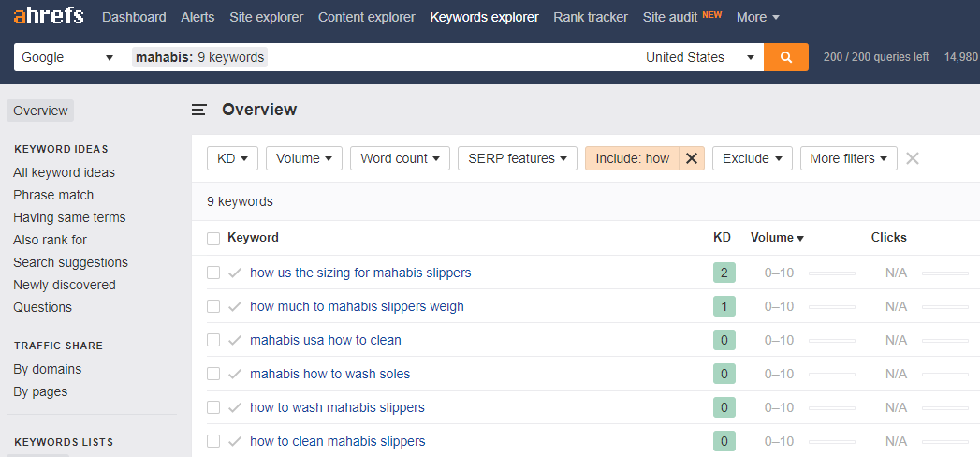Image resolution: width=980 pixels, height=457 pixels.
Task: Open Keywords explorer tab
Action: (484, 17)
